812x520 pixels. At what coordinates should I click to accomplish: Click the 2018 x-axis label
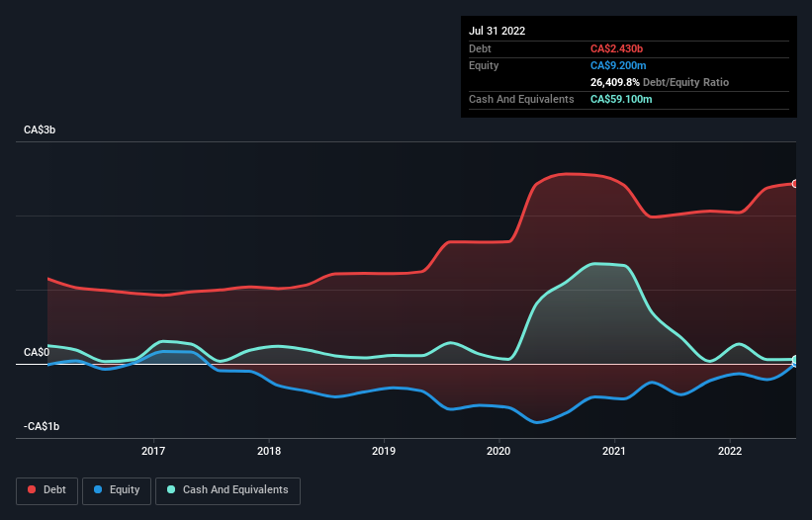pyautogui.click(x=269, y=451)
